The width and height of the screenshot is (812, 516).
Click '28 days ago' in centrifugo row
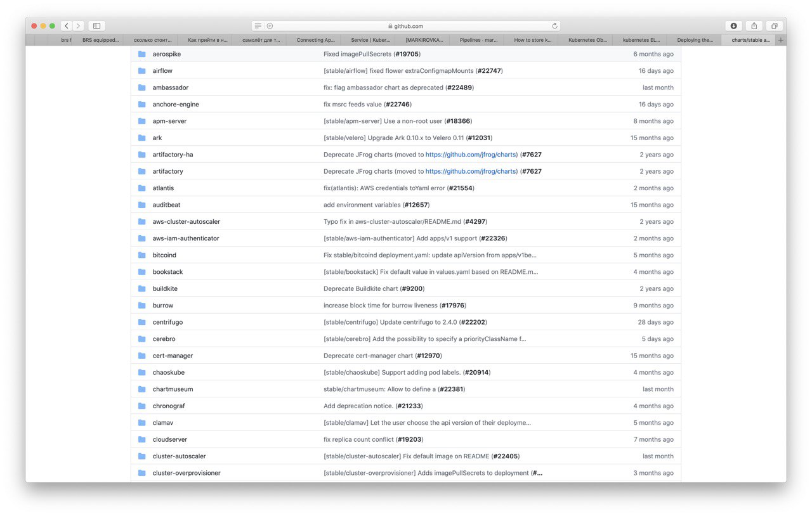pyautogui.click(x=656, y=322)
